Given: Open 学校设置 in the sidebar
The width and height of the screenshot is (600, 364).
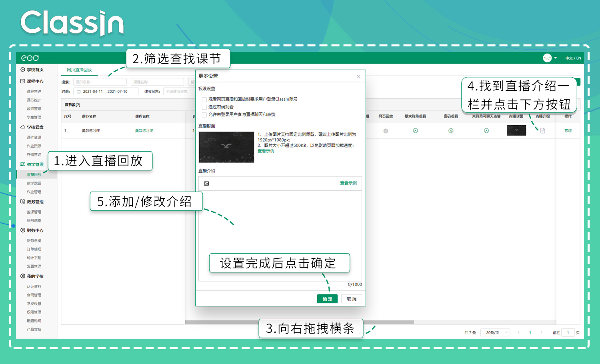Looking at the screenshot, I should pyautogui.click(x=34, y=304).
